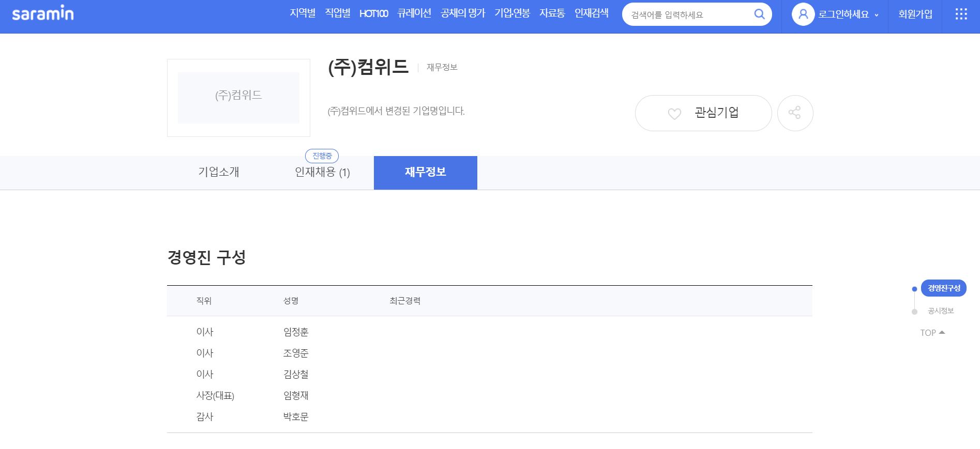Click the (주)컴위드 company title
This screenshot has width=980, height=449.
[368, 67]
